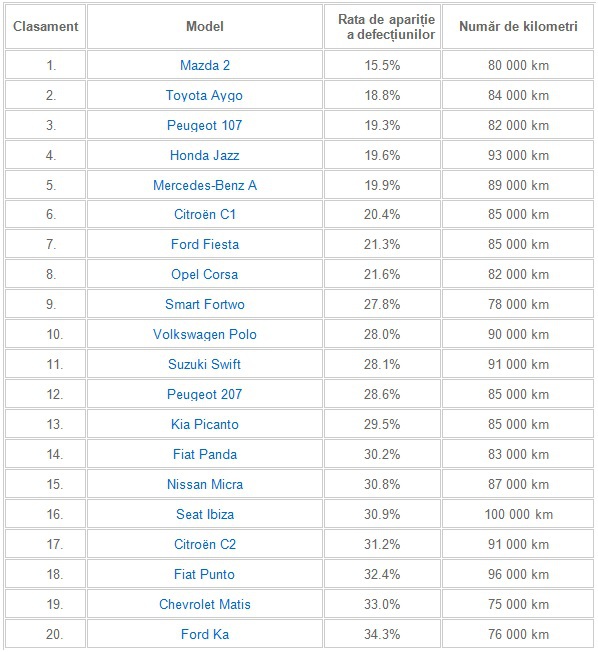Click the Fiat Punto link
This screenshot has width=598, height=652.
coord(204,574)
